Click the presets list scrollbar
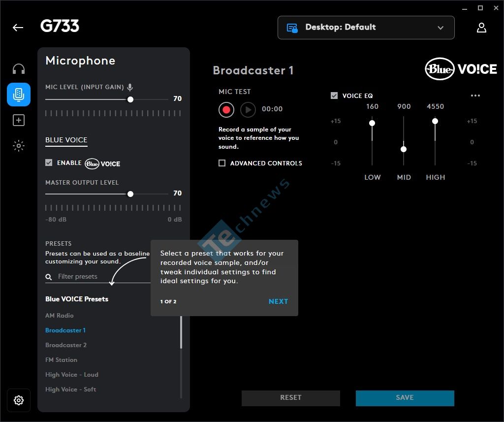The height and width of the screenshot is (422, 504). [x=181, y=332]
